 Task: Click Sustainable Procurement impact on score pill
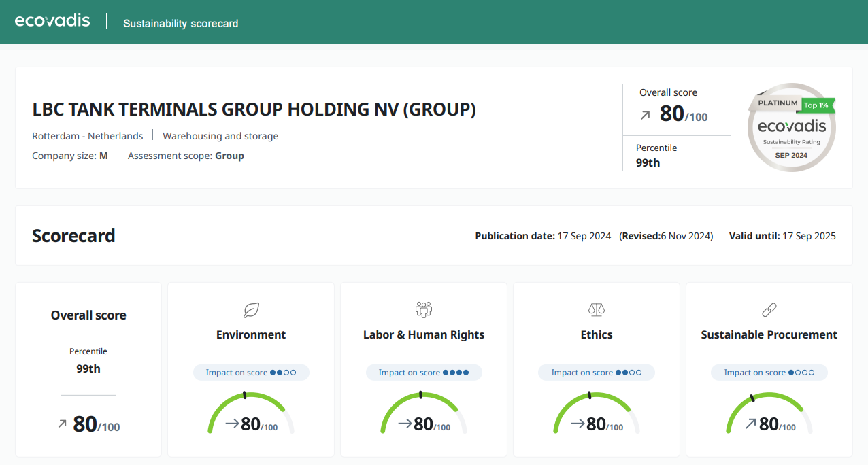click(x=769, y=373)
